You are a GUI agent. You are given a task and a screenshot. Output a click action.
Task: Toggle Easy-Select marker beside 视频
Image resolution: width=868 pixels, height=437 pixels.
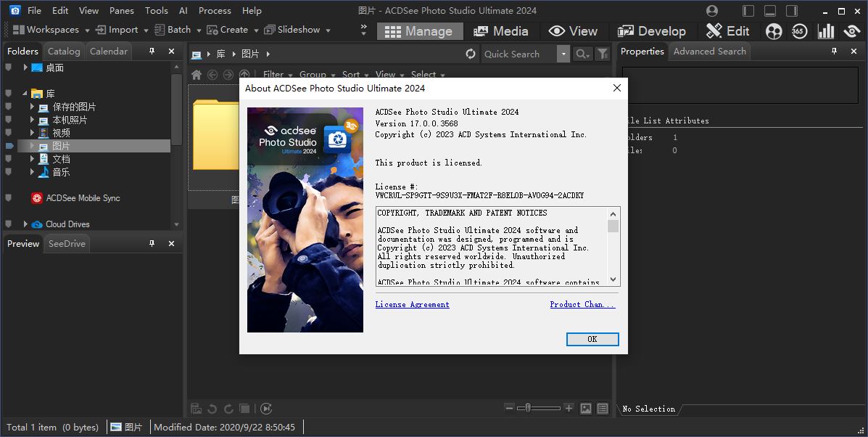pyautogui.click(x=9, y=133)
